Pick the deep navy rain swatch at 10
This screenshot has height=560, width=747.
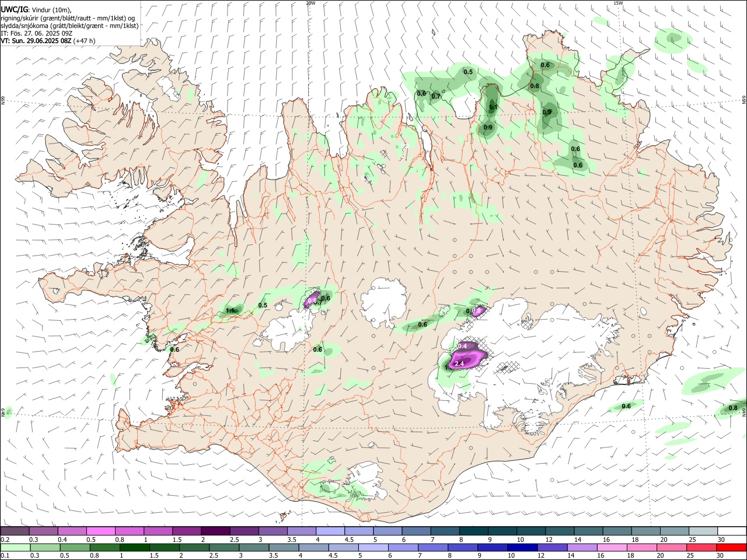[x=523, y=548]
